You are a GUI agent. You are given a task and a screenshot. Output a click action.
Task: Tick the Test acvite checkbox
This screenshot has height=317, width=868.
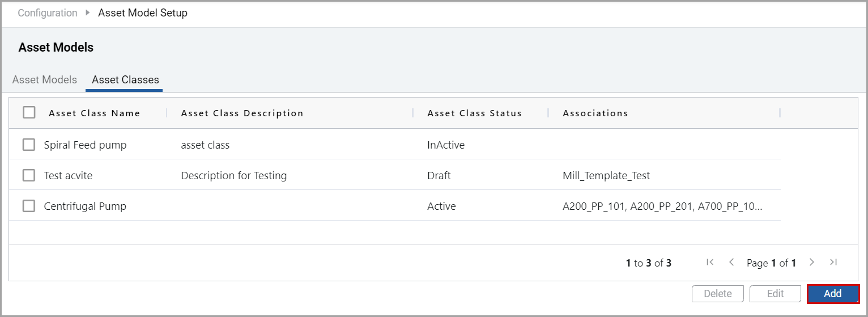point(29,175)
